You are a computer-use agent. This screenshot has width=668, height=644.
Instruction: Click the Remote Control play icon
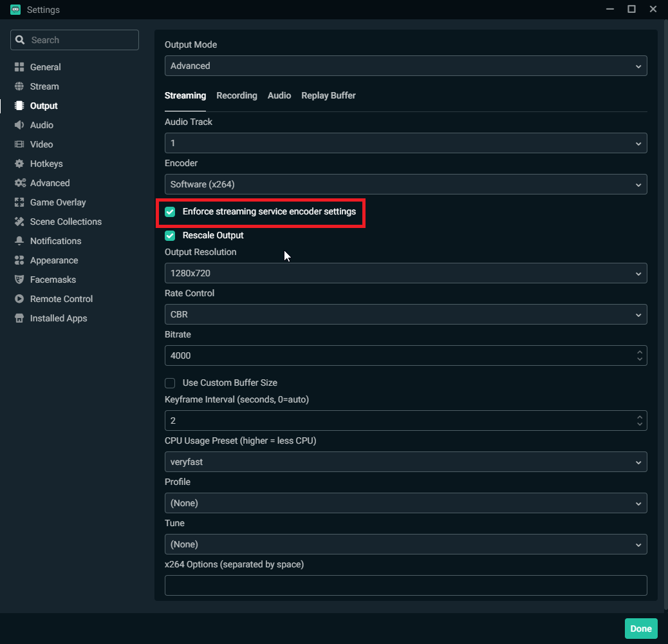pyautogui.click(x=19, y=299)
